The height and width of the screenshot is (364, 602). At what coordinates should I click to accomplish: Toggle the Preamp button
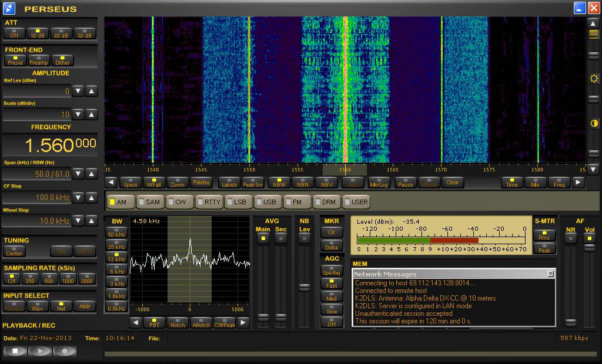[39, 60]
